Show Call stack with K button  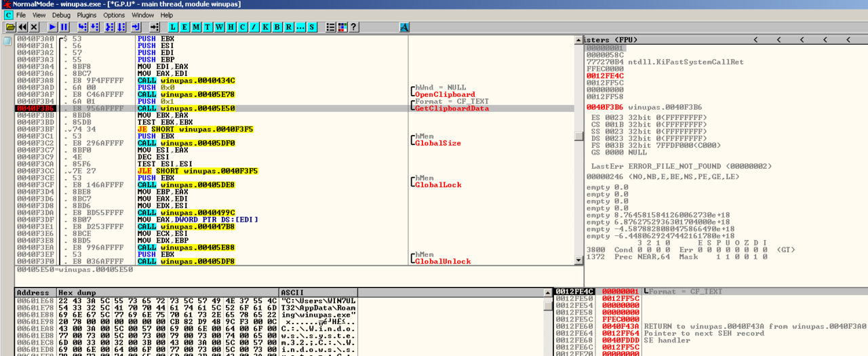point(266,27)
